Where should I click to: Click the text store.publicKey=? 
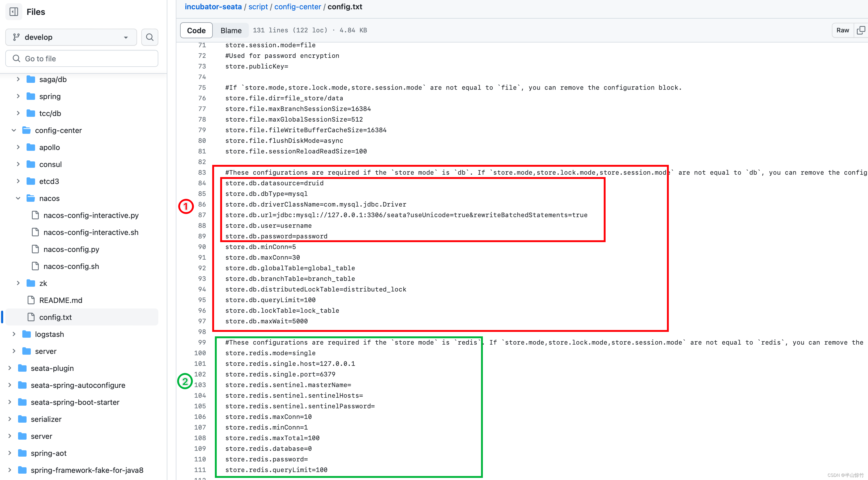(257, 66)
